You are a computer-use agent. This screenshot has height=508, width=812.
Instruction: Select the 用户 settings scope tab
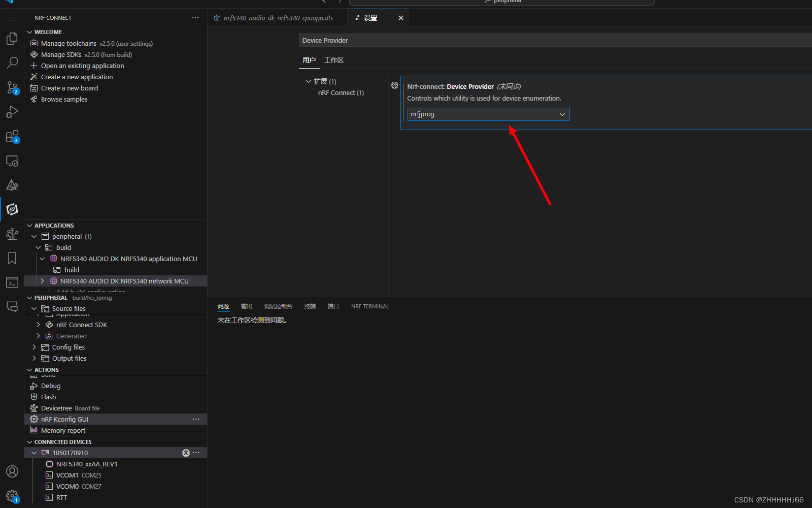point(309,60)
